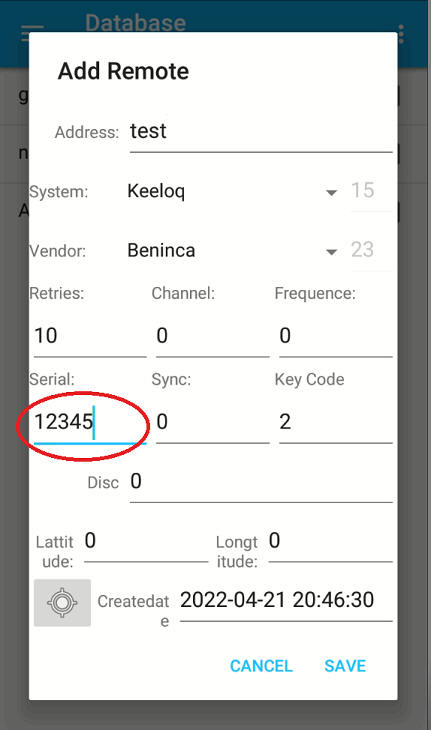This screenshot has width=431, height=730.
Task: Click the Channel input field
Action: pos(213,336)
